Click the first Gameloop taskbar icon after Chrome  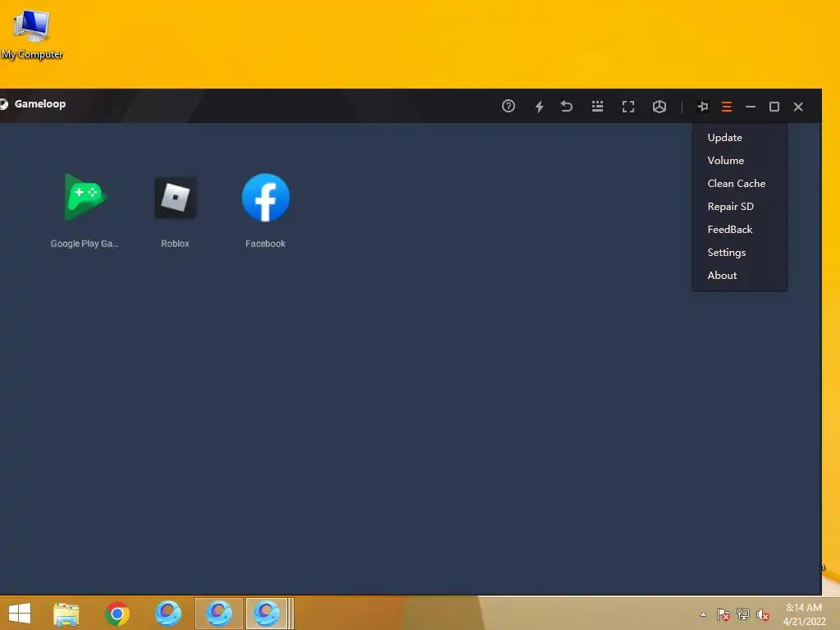[168, 614]
